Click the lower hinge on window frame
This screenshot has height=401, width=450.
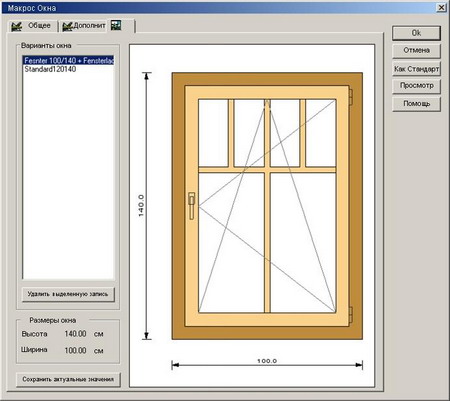[x=351, y=315]
